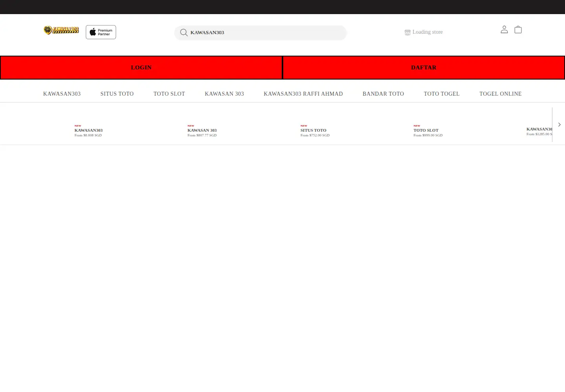Click the KAWASAN303 site logo
The width and height of the screenshot is (565, 392).
61,30
